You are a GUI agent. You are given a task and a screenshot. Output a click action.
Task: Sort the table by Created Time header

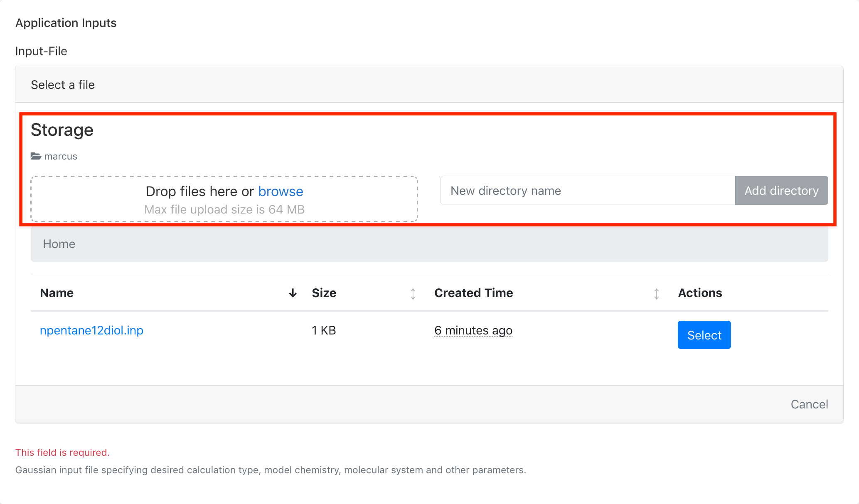click(473, 293)
